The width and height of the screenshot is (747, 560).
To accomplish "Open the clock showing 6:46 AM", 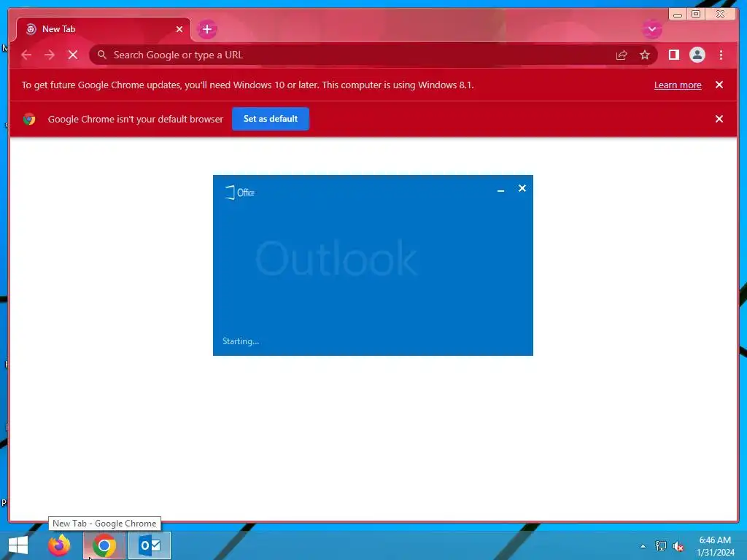I will (x=715, y=546).
